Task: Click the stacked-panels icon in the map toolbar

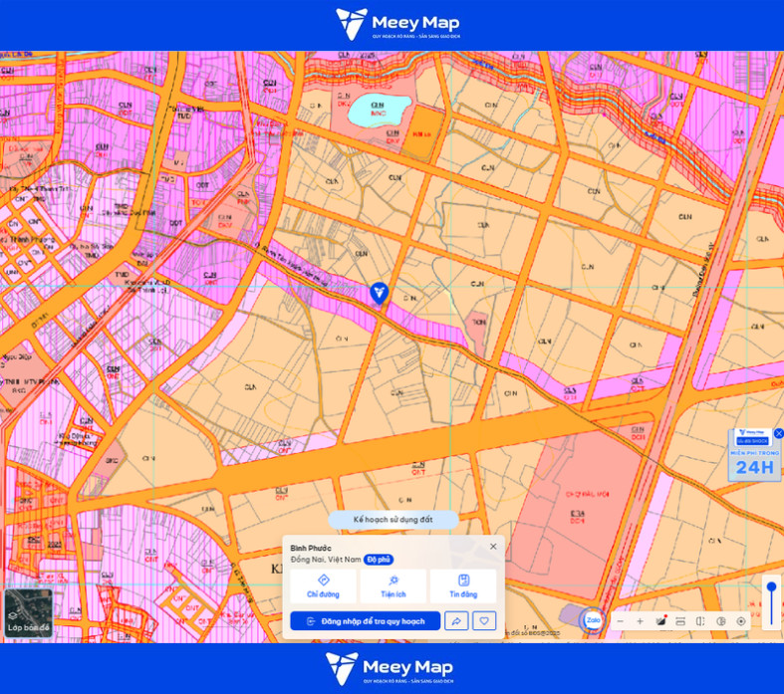Action: coord(680,621)
